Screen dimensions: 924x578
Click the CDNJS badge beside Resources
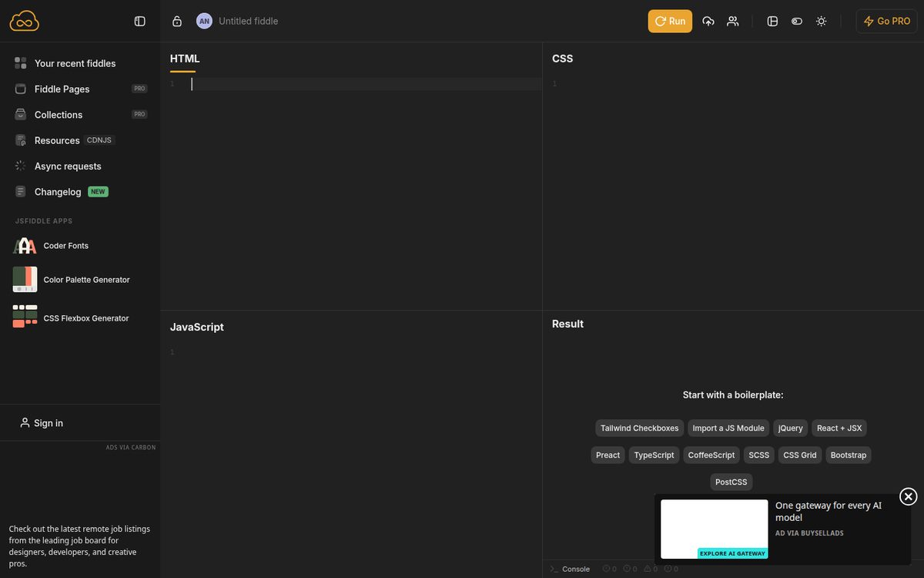99,140
